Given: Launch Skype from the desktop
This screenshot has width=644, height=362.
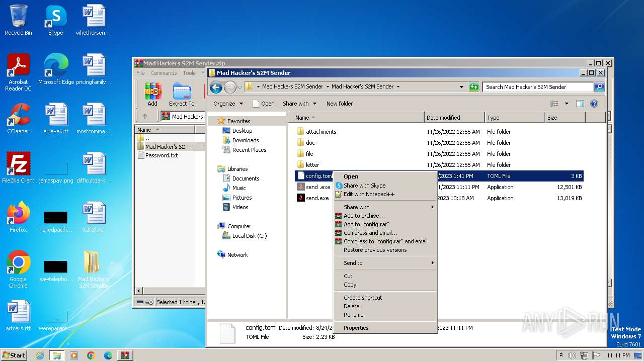Looking at the screenshot, I should coord(55,20).
